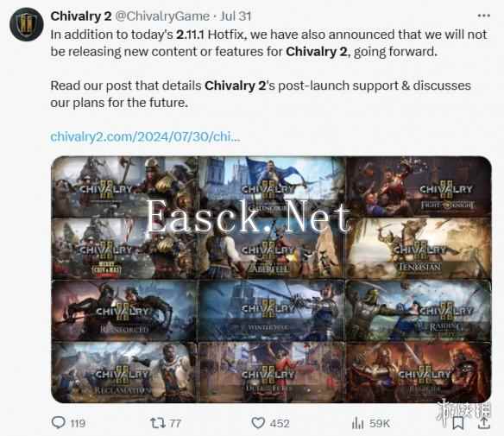Open the Chivalry 2 account name

click(x=81, y=16)
